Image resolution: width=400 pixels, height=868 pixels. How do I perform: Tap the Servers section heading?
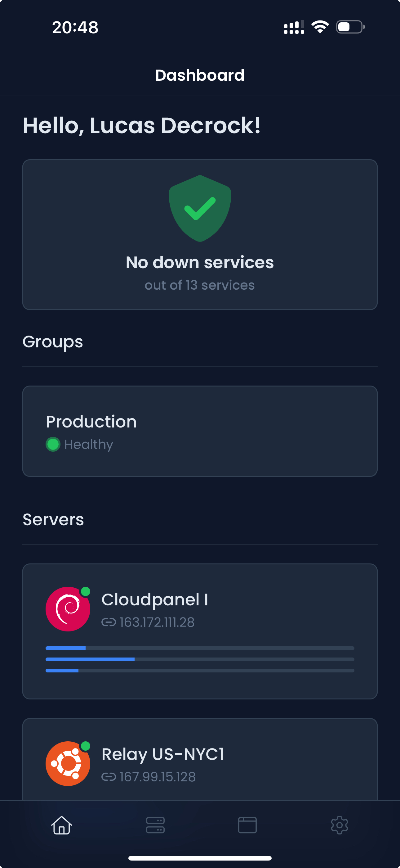pyautogui.click(x=53, y=519)
